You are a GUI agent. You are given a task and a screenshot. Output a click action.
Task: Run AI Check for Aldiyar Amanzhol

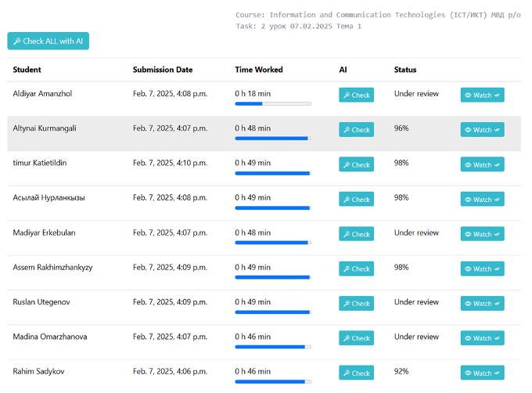tap(356, 95)
